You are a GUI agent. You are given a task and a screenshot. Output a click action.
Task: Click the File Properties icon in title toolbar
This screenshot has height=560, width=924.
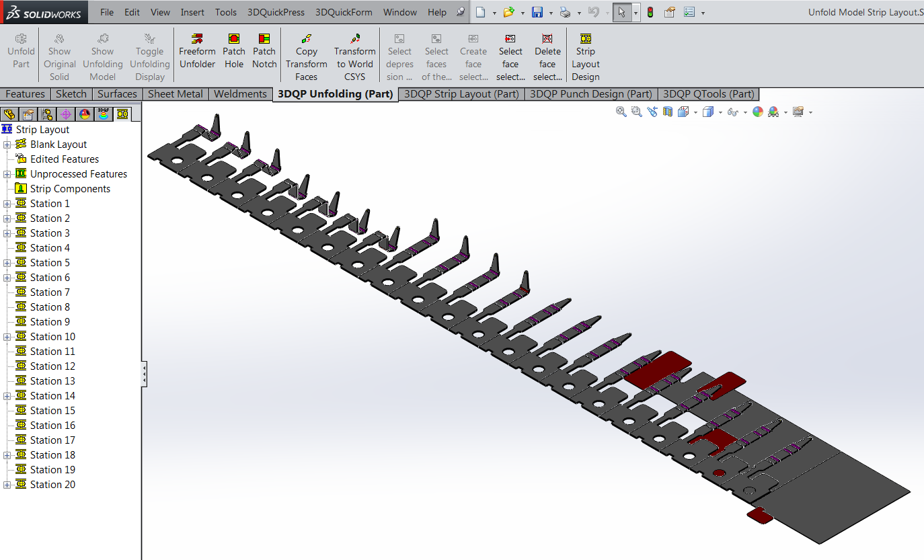pos(670,12)
